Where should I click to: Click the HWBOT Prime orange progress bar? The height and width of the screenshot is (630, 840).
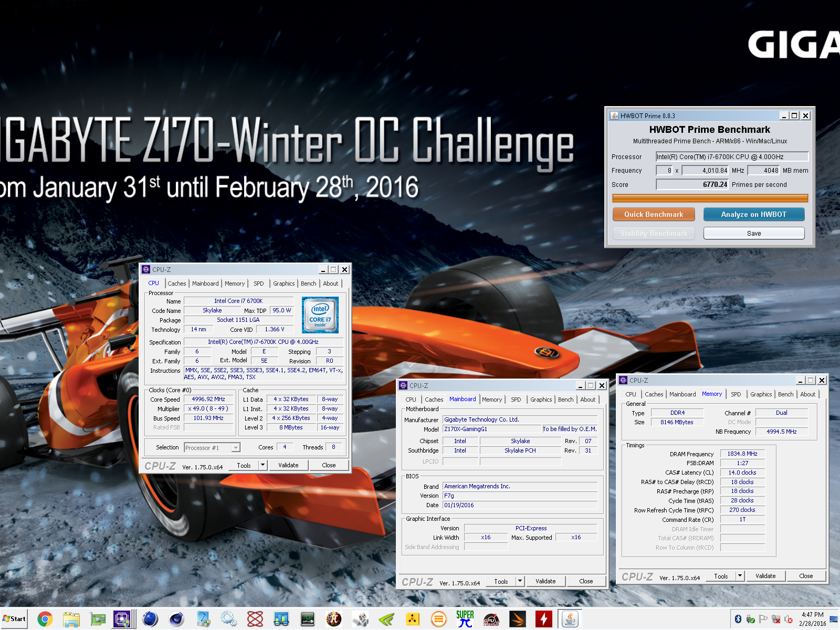point(710,198)
